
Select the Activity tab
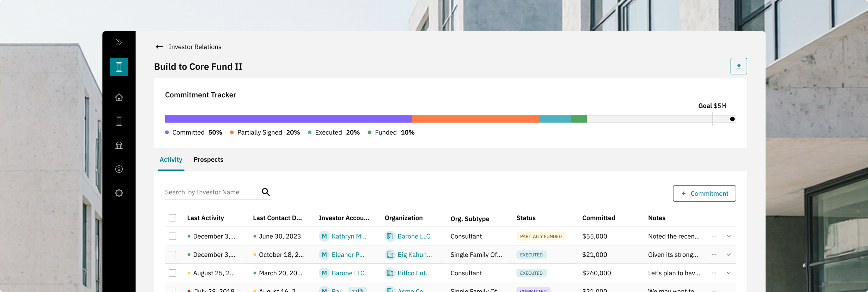point(171,160)
